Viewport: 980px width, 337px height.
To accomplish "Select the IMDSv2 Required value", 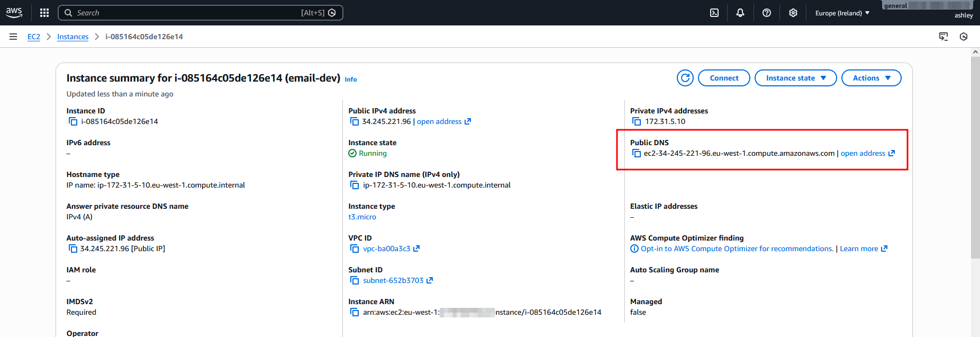I will (81, 312).
